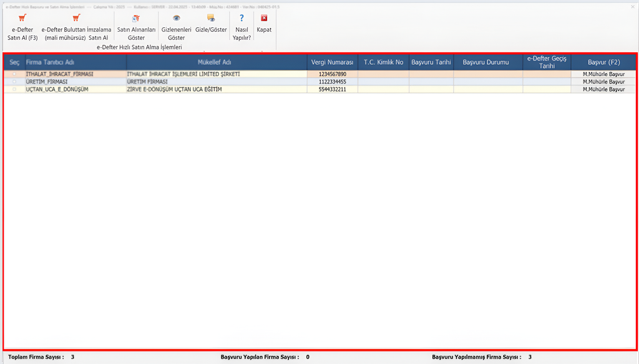The height and width of the screenshot is (364, 639).
Task: Click the Toplam Firma Sayısı status entry
Action: coord(41,357)
